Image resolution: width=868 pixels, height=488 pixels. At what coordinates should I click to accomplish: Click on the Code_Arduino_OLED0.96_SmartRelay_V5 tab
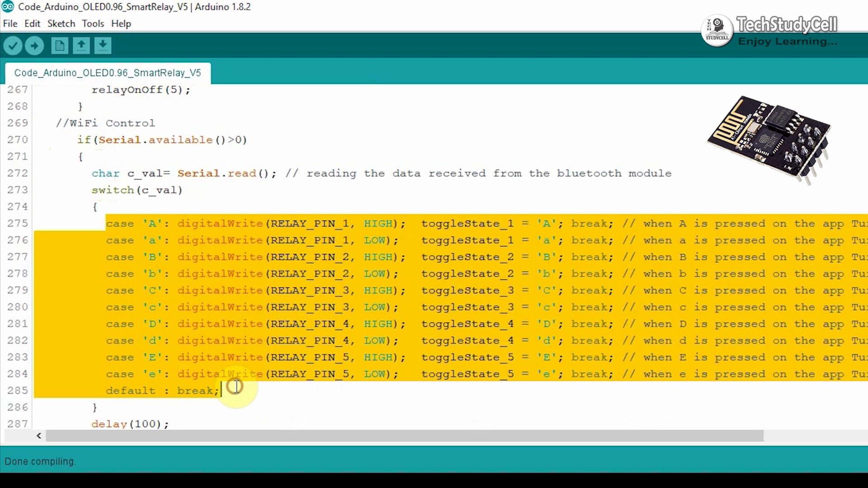[107, 72]
